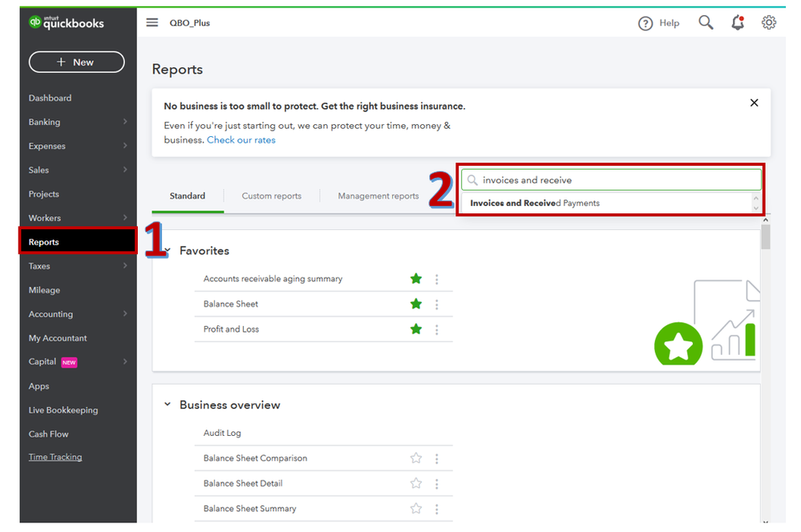This screenshot has height=532, width=801.
Task: Switch to the Custom reports tab
Action: (271, 196)
